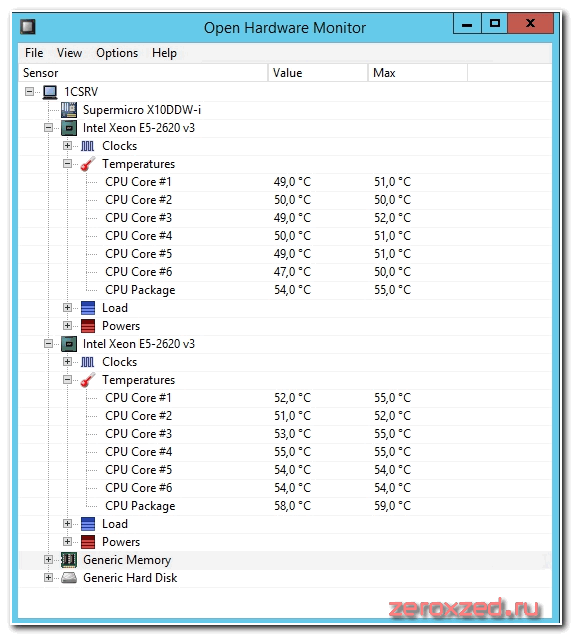The image size is (573, 636).
Task: Click the second CPU's blue Load icon
Action: [x=88, y=524]
